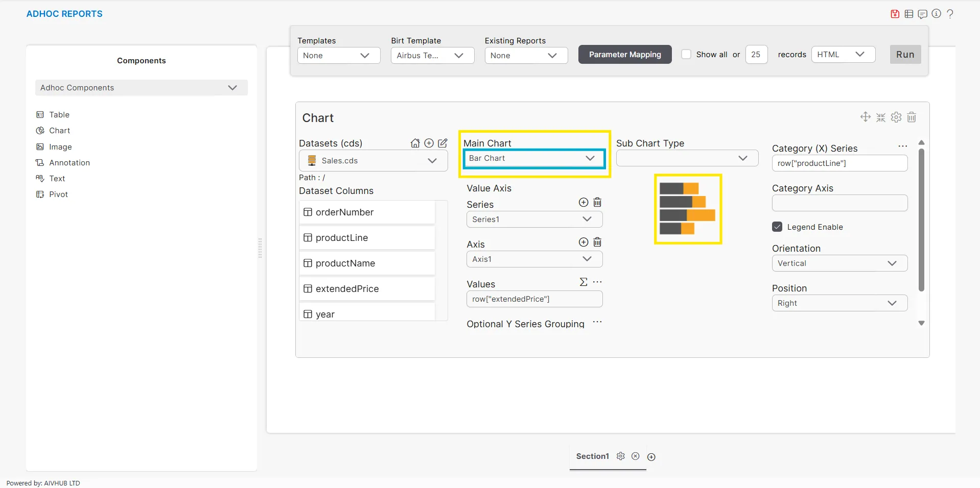Screen dimensions: 980x488
Task: Click the stacked bar chart thumbnail
Action: pos(687,209)
